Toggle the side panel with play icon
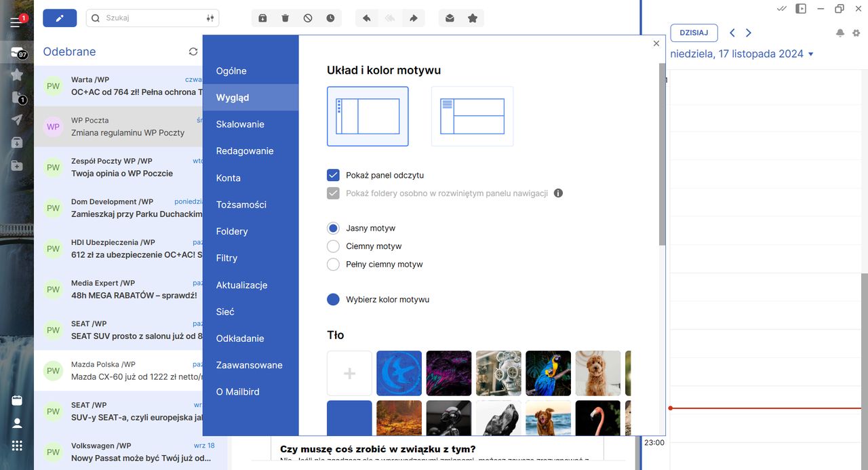The image size is (868, 470). pos(801,9)
